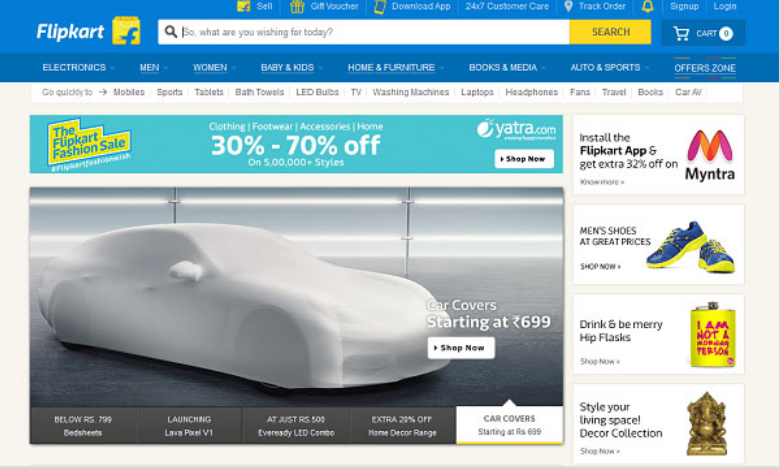Click the Download App phone icon
780x468 pixels.
pos(380,6)
